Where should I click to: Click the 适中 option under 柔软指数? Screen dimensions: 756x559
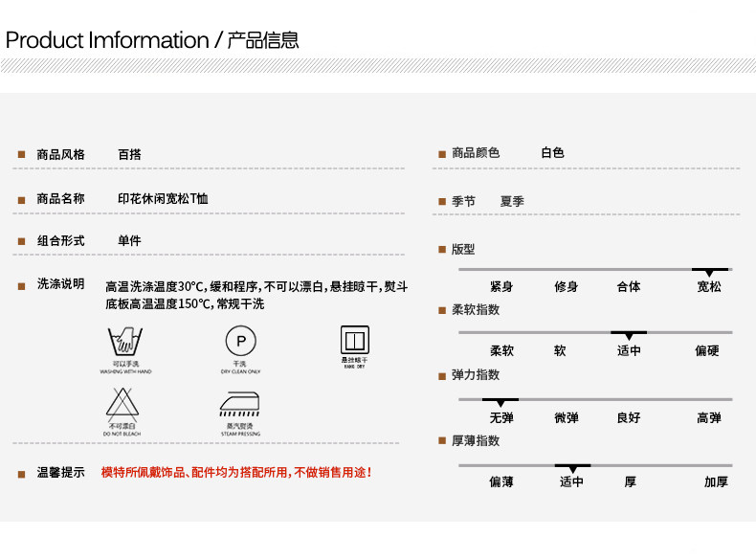click(629, 350)
